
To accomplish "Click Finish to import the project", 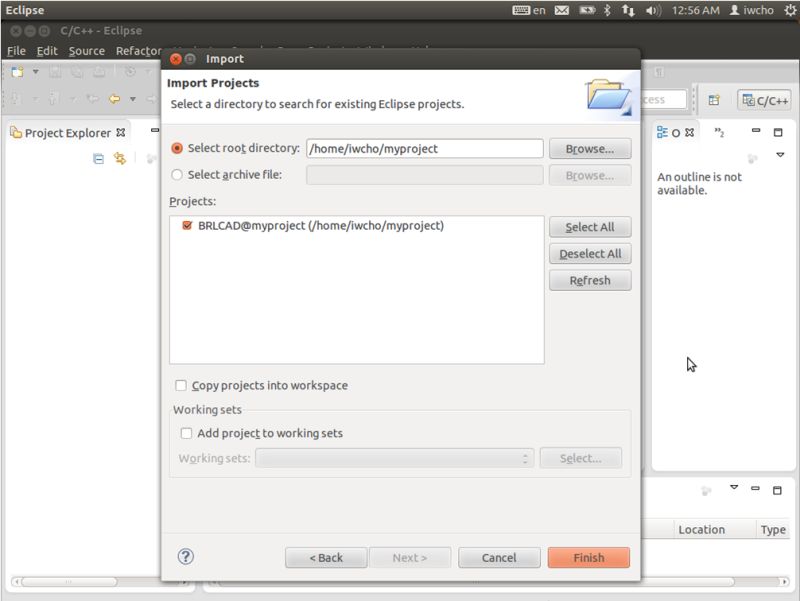I will [x=588, y=557].
